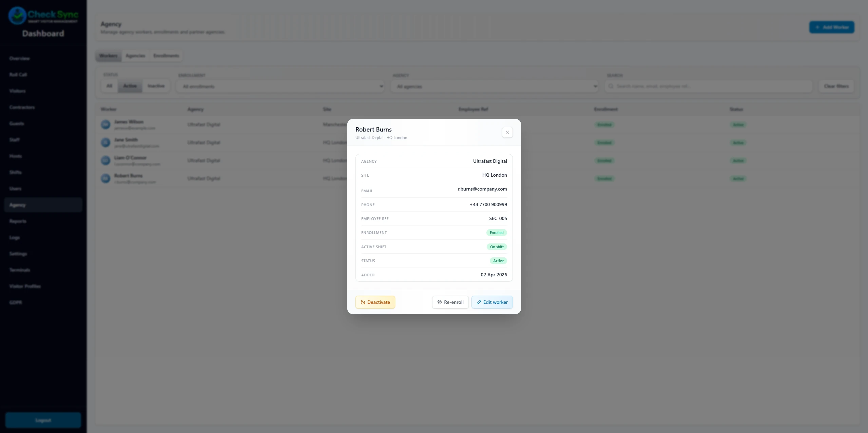Click the Enrolled badge in the dialog

tap(497, 233)
